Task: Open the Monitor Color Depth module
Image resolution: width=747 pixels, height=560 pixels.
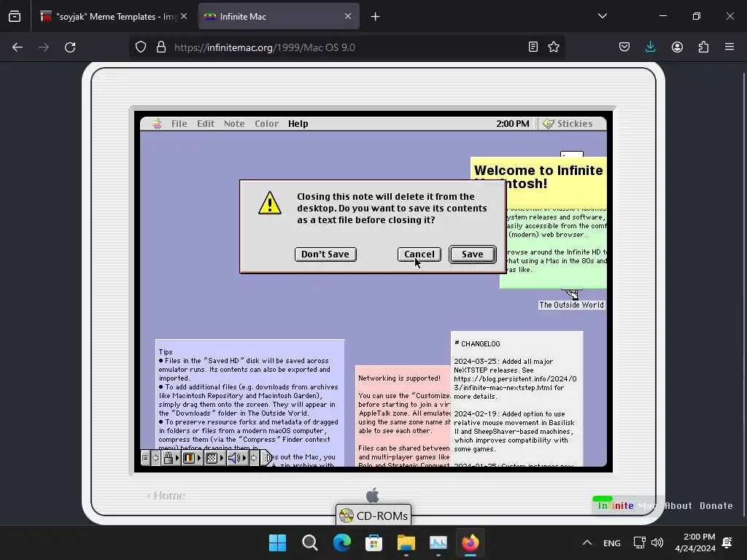Action: 189,458
